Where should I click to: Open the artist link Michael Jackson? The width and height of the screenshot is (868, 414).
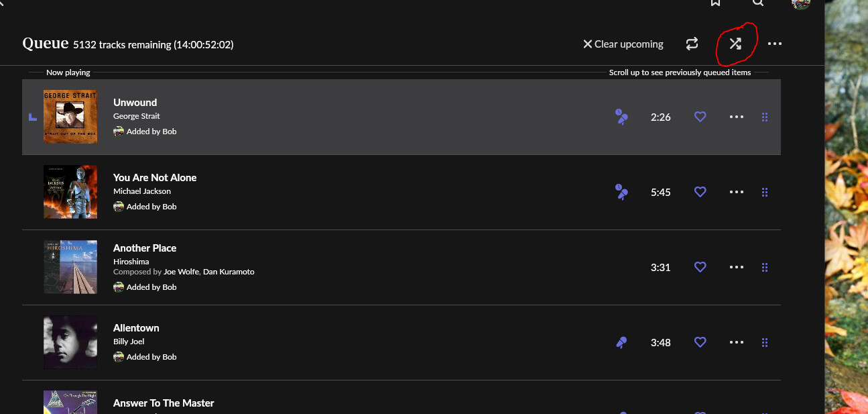click(x=142, y=191)
